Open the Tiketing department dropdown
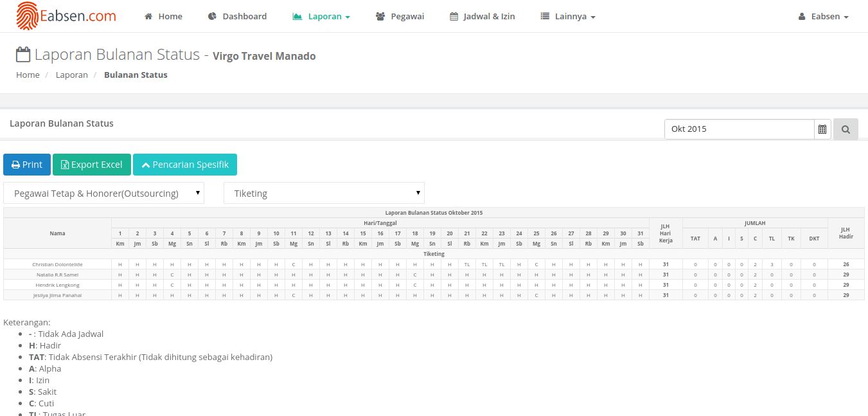This screenshot has height=416, width=868. pos(324,193)
